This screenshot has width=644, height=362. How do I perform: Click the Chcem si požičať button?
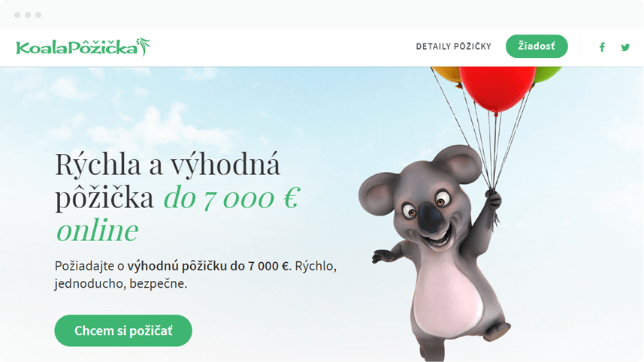(x=123, y=330)
